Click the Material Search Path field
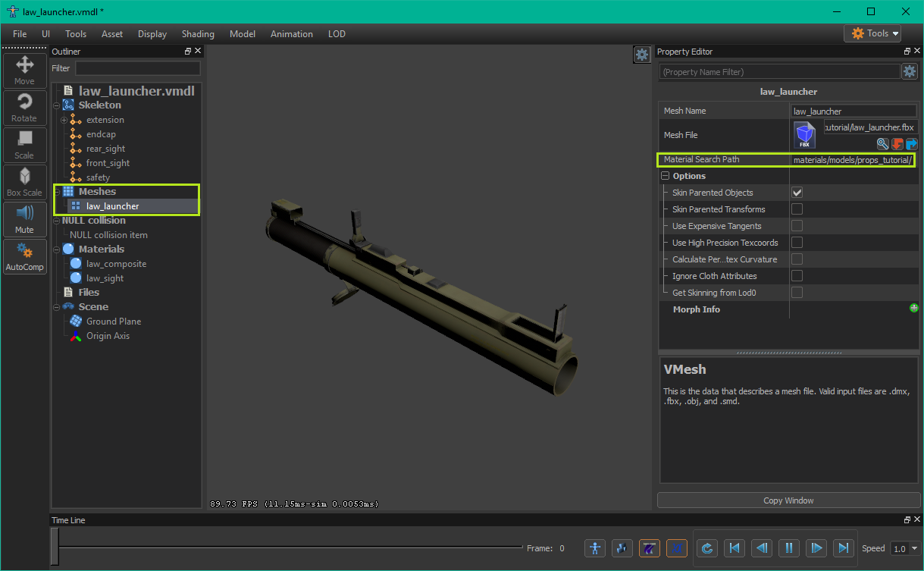Screen dimensions: 924x571 click(x=852, y=160)
